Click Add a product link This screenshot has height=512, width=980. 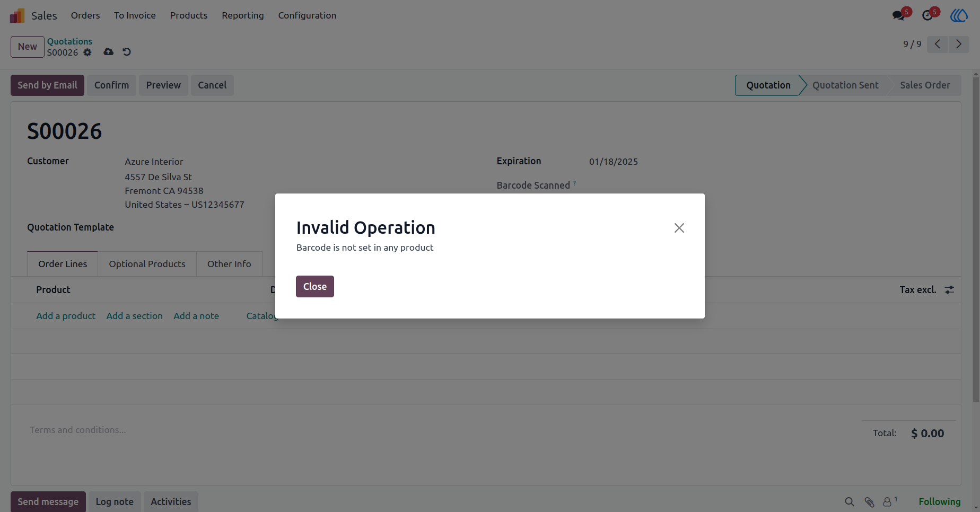[66, 316]
